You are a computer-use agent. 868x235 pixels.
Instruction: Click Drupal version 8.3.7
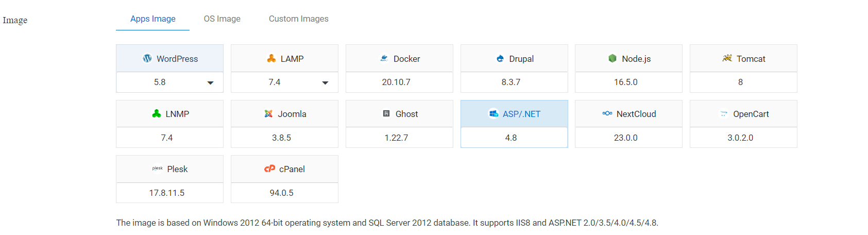pyautogui.click(x=511, y=82)
